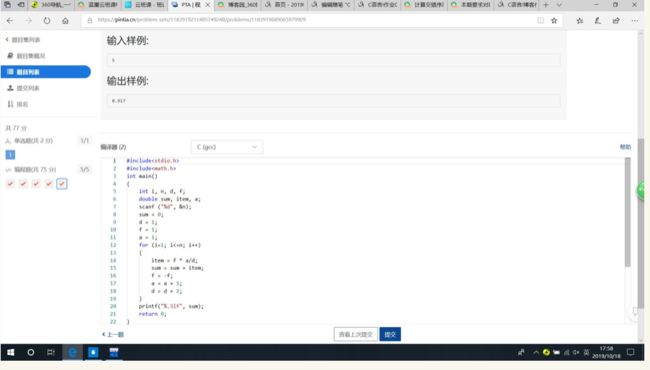Switch to the 博客园 tab
The width and height of the screenshot is (650, 370).
coord(238,5)
